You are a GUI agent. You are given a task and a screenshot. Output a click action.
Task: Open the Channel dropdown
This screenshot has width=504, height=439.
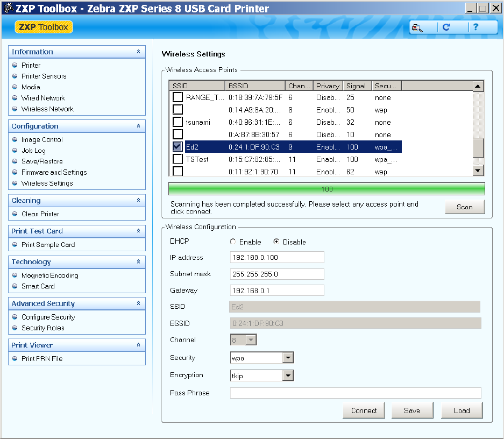pos(251,339)
